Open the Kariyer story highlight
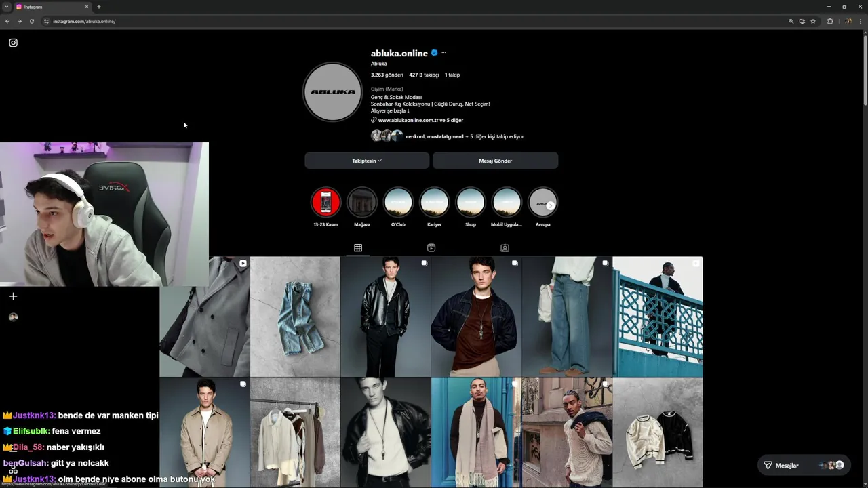The height and width of the screenshot is (488, 868). pyautogui.click(x=434, y=202)
